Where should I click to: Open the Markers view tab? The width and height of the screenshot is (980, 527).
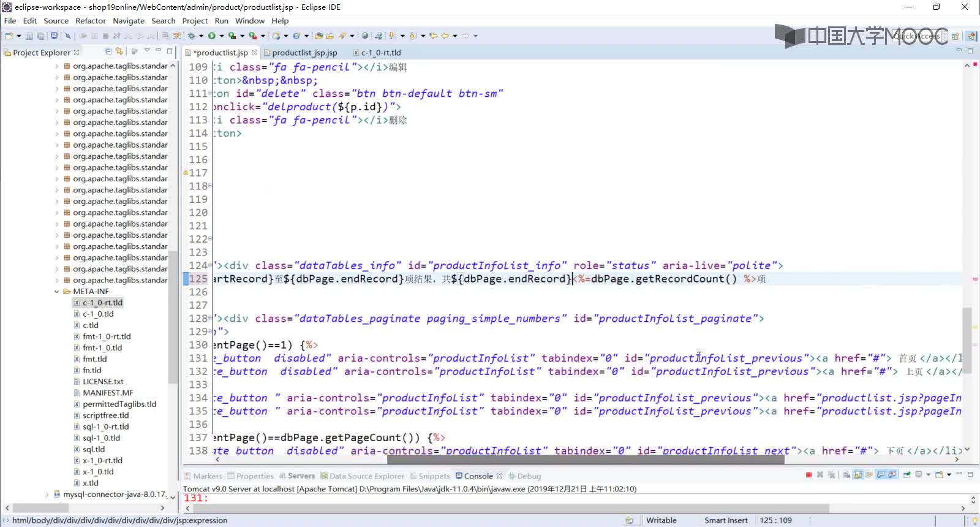tap(203, 476)
